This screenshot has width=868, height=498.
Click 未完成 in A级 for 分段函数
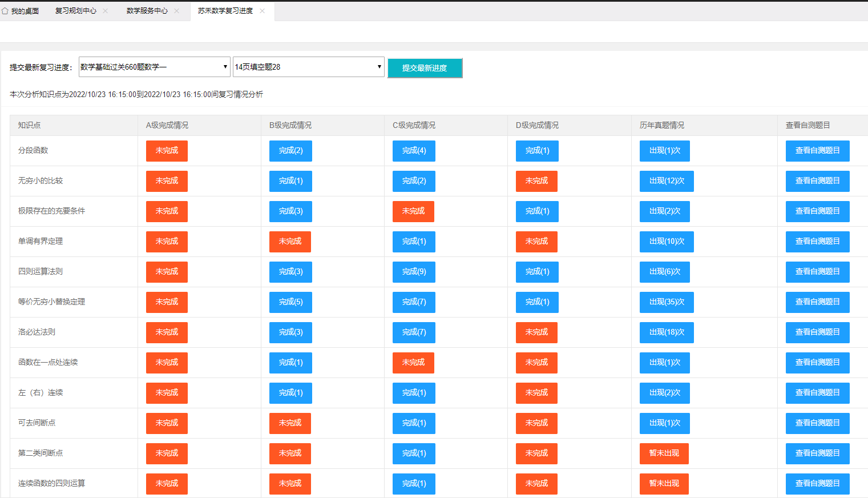[x=167, y=151]
